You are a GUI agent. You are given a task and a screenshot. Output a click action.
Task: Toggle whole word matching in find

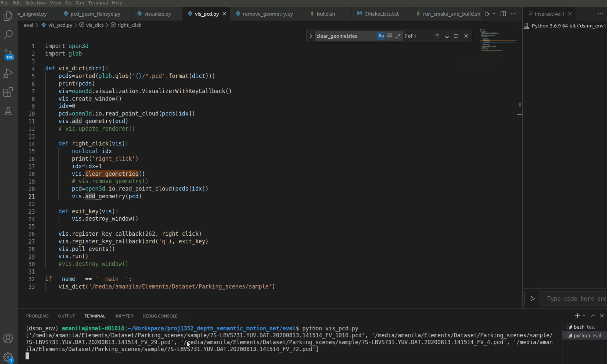pyautogui.click(x=389, y=36)
